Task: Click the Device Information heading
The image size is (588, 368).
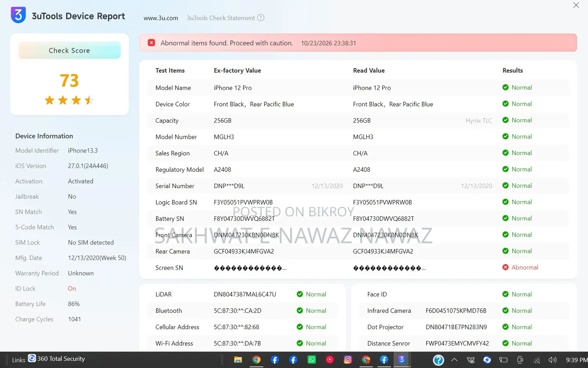Action: click(44, 136)
